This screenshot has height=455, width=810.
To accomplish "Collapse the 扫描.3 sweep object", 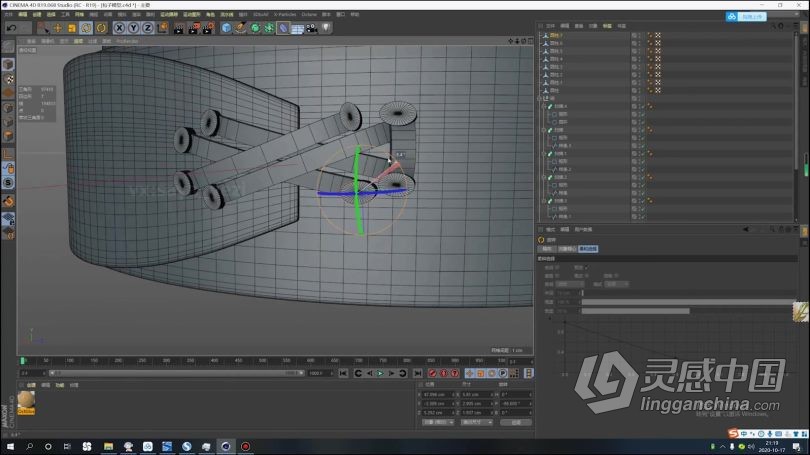I will [543, 201].
